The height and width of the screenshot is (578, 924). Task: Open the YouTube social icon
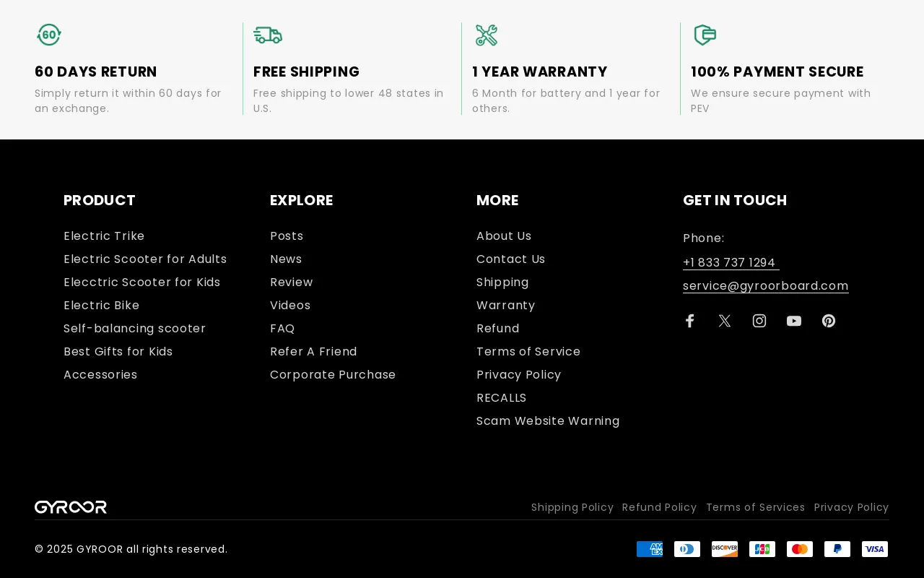tap(793, 320)
